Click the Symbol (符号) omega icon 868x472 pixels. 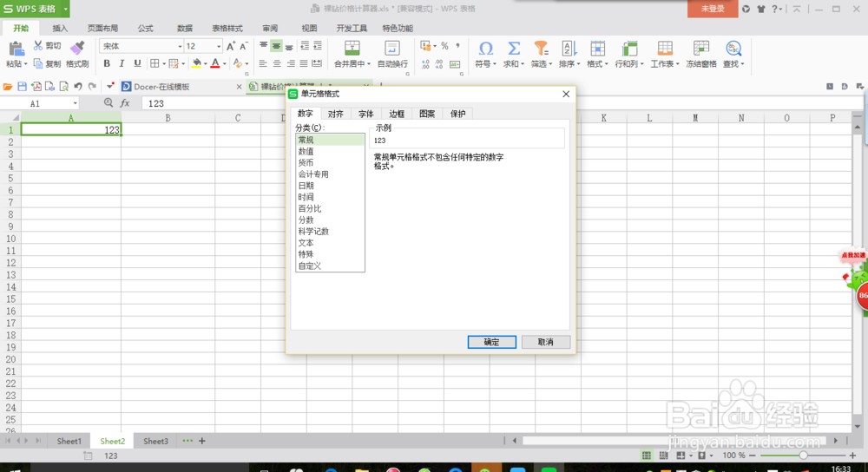point(485,48)
